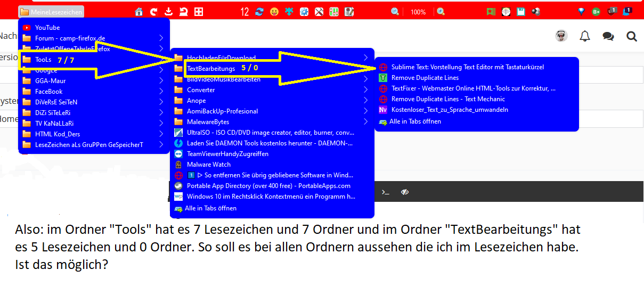Image resolution: width=644 pixels, height=286 pixels.
Task: Click the terminal prompt icon in dark bar
Action: click(386, 192)
